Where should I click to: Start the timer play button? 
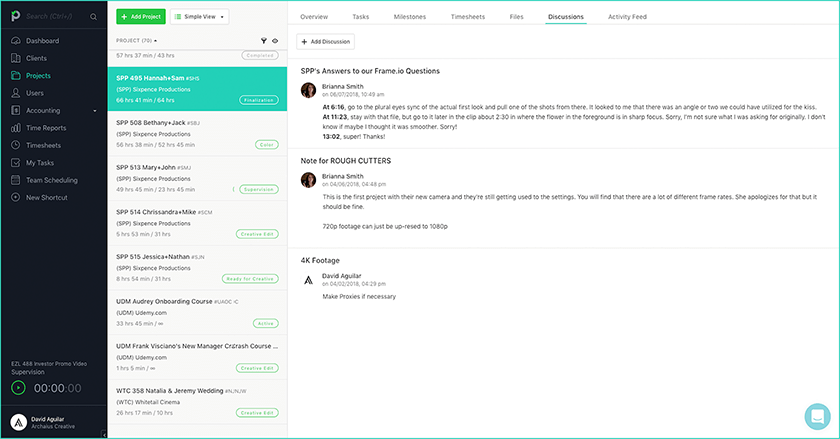(x=18, y=388)
